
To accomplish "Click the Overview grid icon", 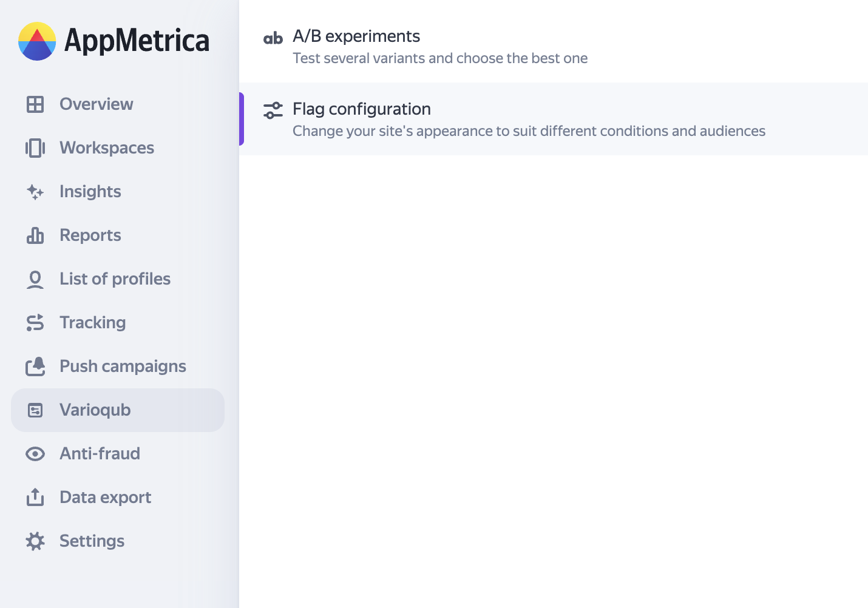I will tap(35, 104).
